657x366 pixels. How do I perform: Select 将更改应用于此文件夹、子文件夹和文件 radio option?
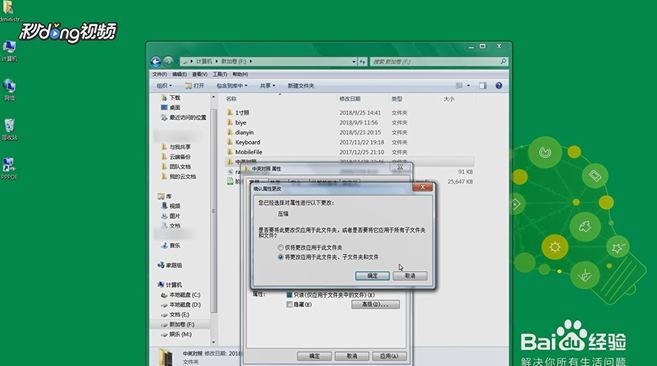click(x=281, y=257)
